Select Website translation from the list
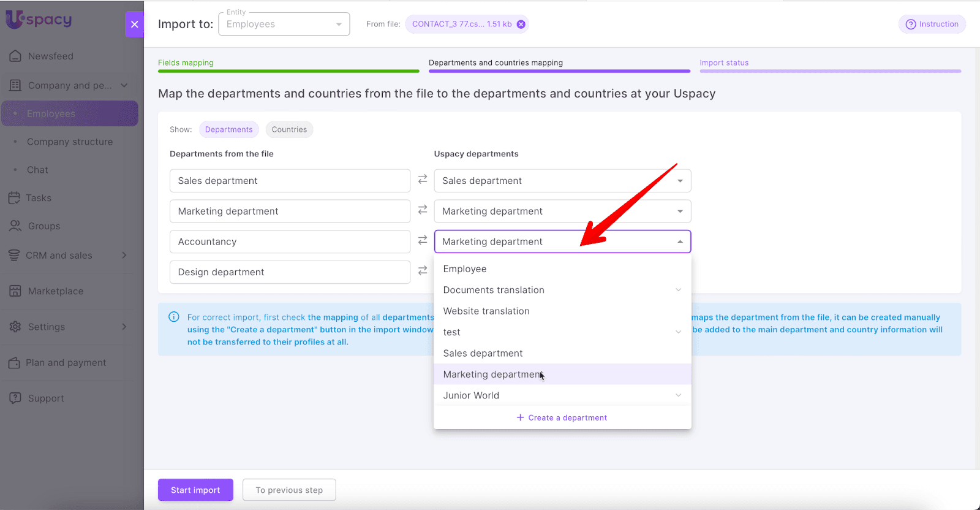 click(x=486, y=311)
